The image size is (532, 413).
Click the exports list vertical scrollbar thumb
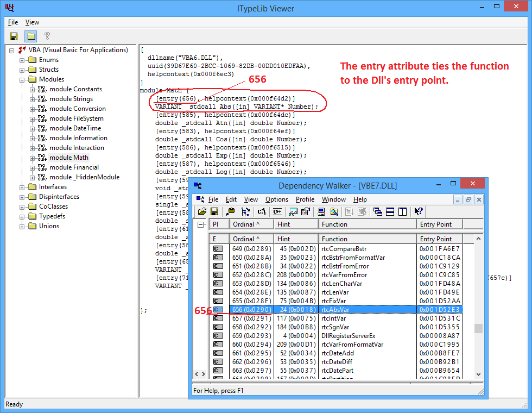pyautogui.click(x=478, y=328)
